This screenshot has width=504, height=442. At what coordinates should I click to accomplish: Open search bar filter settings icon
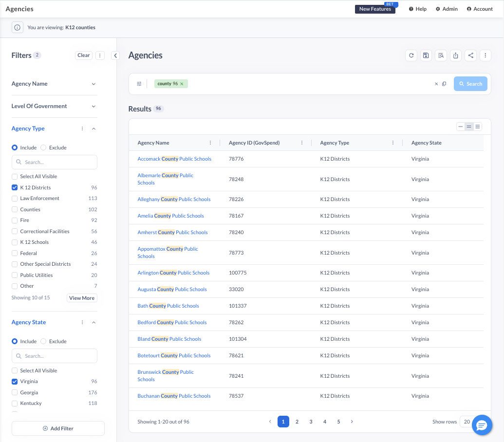pos(139,84)
